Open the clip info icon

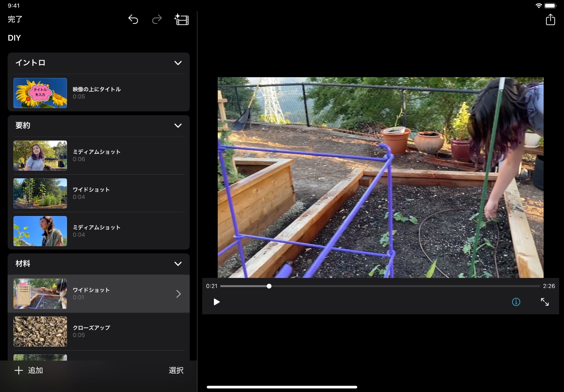coord(516,302)
